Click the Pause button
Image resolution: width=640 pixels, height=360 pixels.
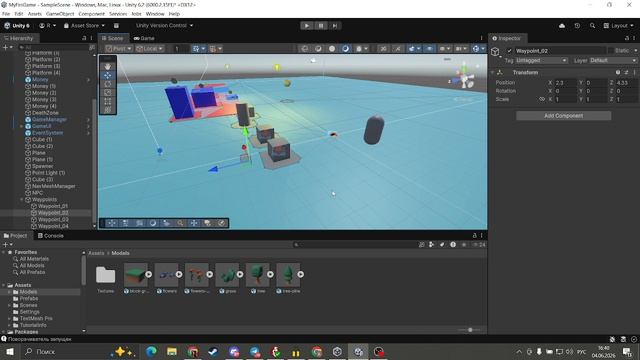tap(321, 25)
